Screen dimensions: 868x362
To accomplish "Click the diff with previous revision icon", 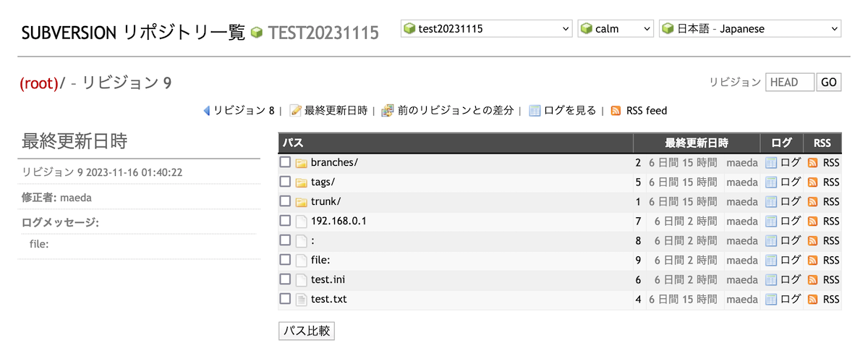I will tap(388, 111).
